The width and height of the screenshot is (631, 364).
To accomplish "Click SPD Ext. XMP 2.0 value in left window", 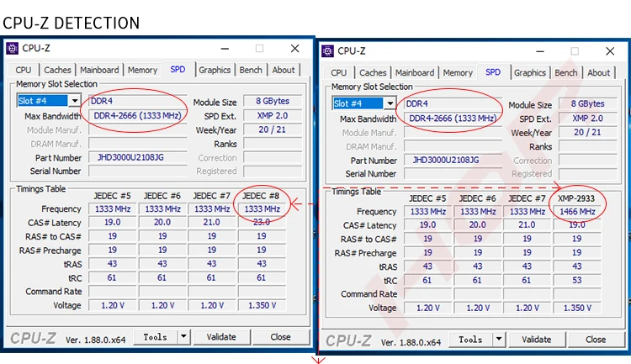I will [x=273, y=116].
